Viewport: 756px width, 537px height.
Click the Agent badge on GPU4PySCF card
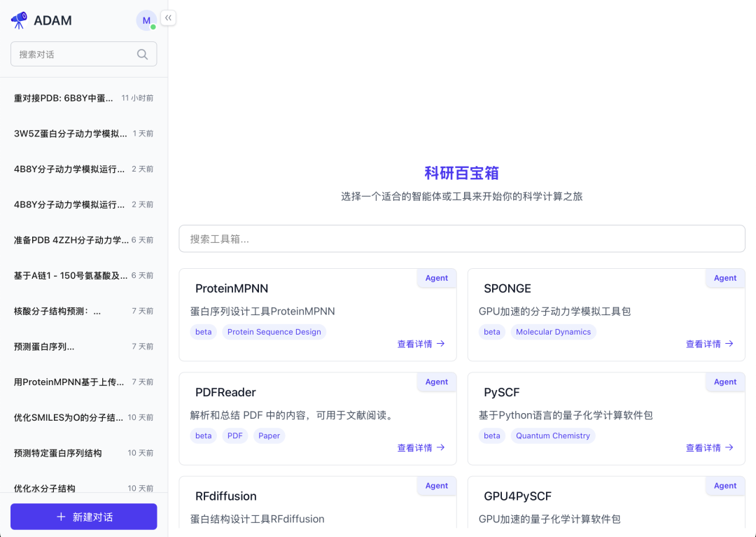click(725, 486)
